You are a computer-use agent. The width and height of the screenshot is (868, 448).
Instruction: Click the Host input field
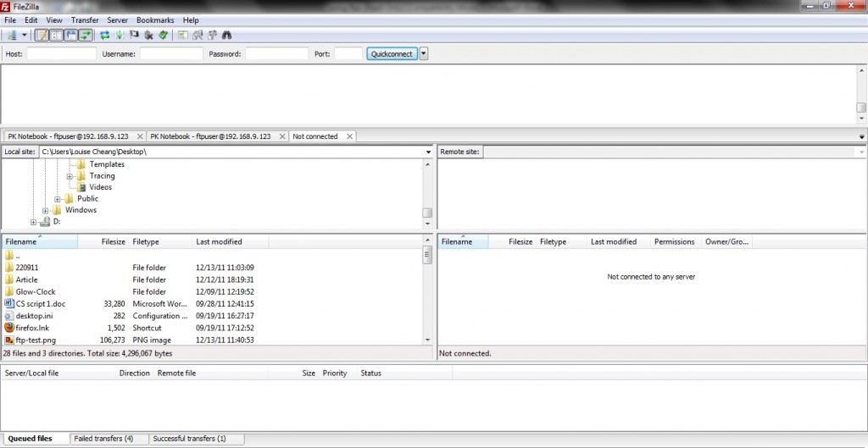[61, 53]
